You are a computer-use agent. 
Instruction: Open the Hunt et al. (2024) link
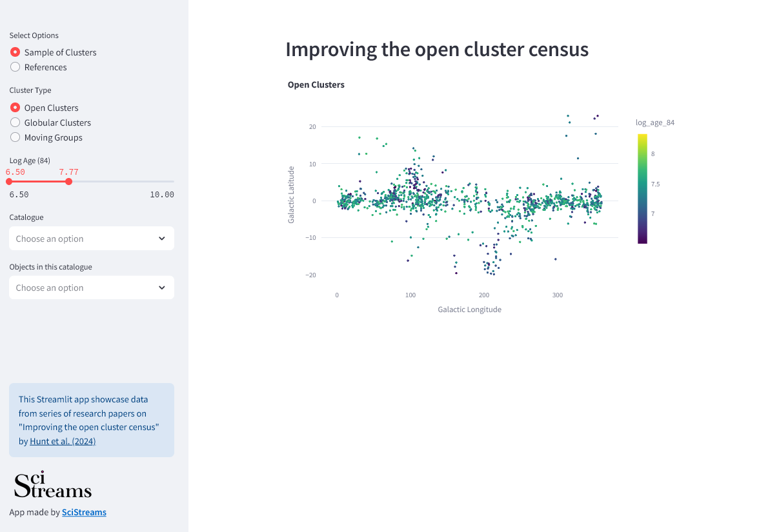click(63, 441)
